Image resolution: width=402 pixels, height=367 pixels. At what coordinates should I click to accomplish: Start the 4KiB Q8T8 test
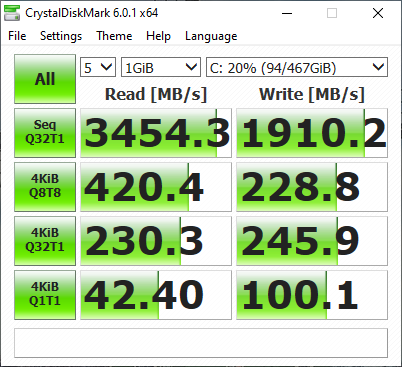pos(45,187)
